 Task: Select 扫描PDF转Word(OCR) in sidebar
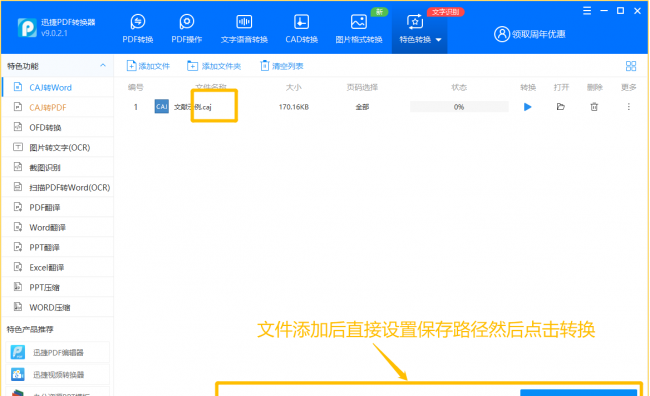pos(58,187)
